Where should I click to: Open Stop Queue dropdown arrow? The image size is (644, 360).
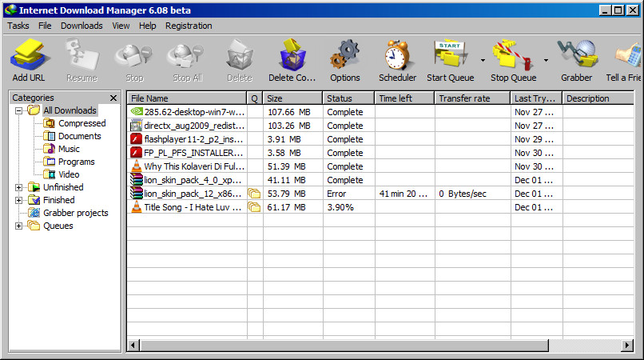coord(546,61)
